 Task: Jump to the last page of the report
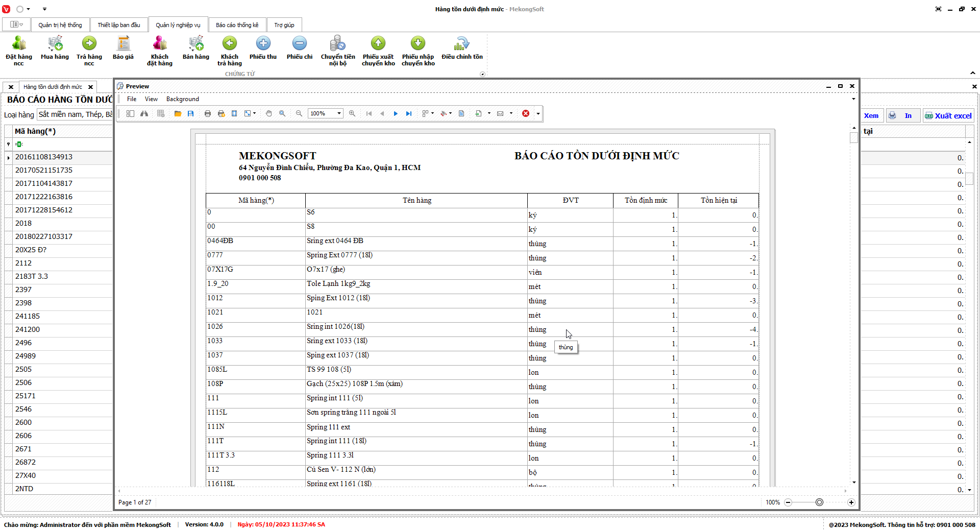pos(409,113)
